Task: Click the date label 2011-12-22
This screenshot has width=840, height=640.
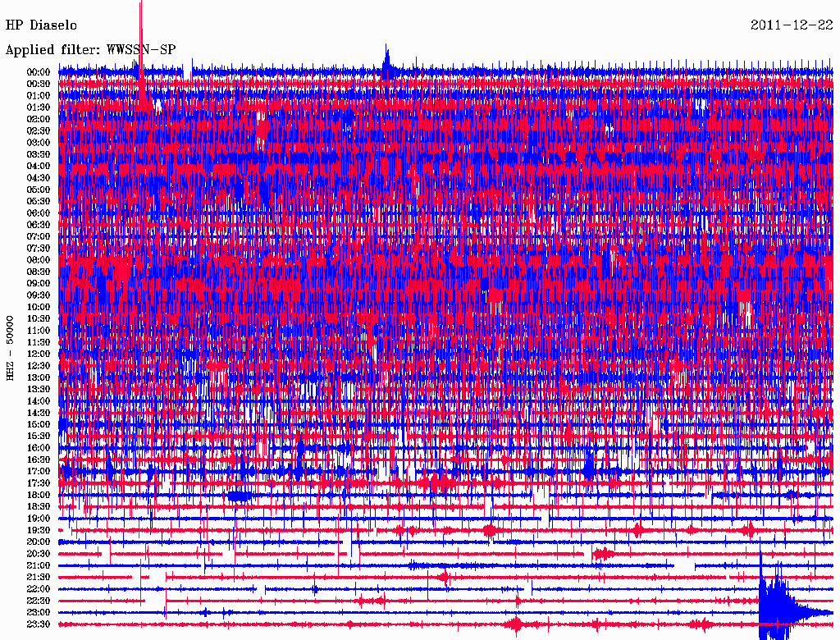Action: coord(792,25)
